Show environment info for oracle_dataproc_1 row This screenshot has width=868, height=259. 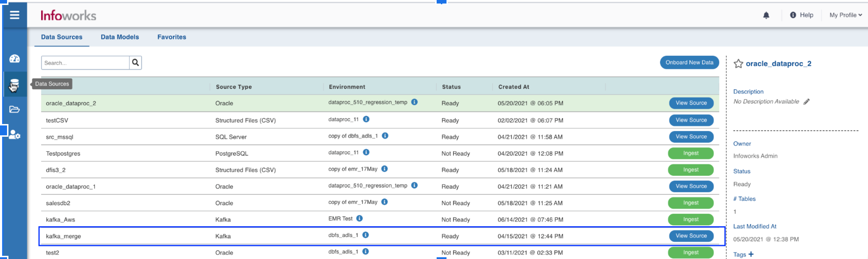click(414, 185)
